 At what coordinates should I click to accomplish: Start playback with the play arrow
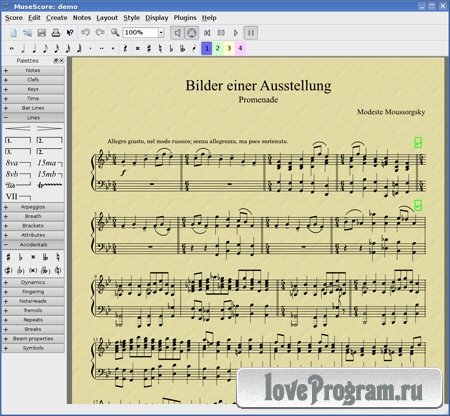coord(236,33)
